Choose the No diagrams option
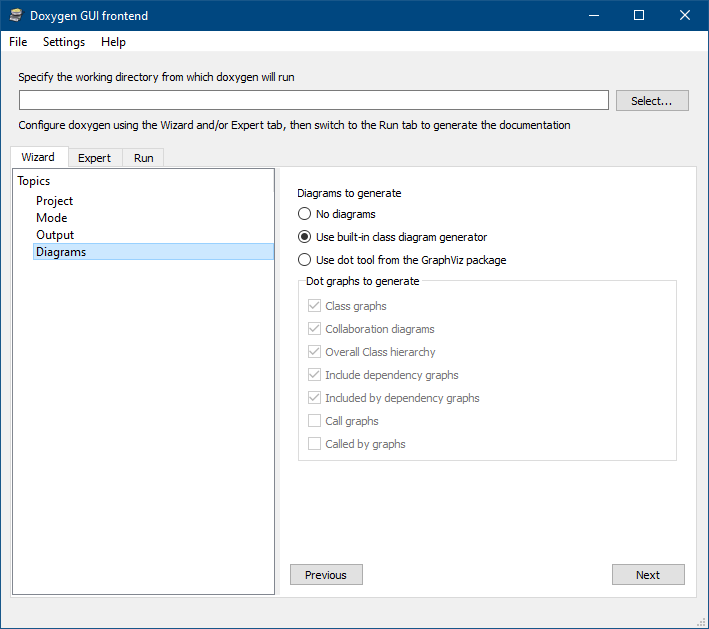 [x=305, y=214]
